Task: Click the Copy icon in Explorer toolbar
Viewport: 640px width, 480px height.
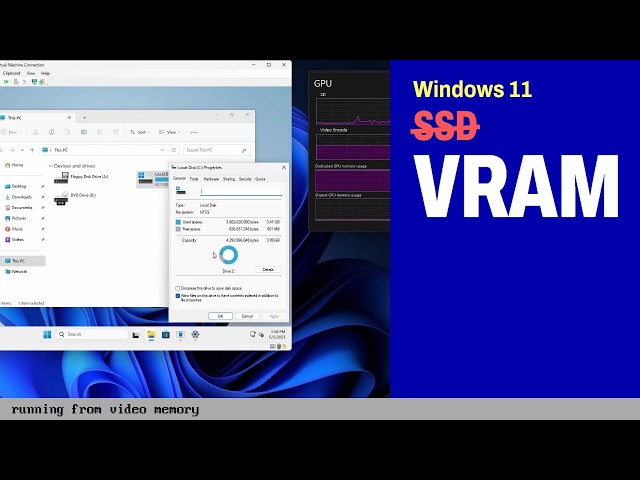Action: pos(51,132)
